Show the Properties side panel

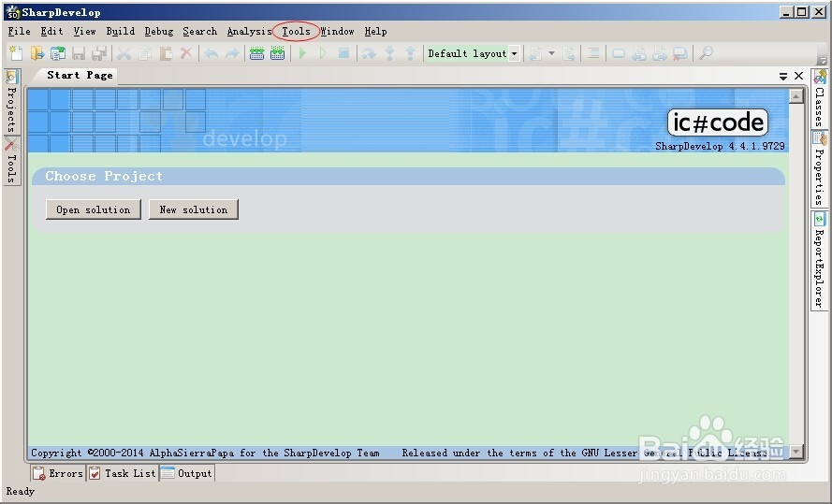tap(820, 168)
